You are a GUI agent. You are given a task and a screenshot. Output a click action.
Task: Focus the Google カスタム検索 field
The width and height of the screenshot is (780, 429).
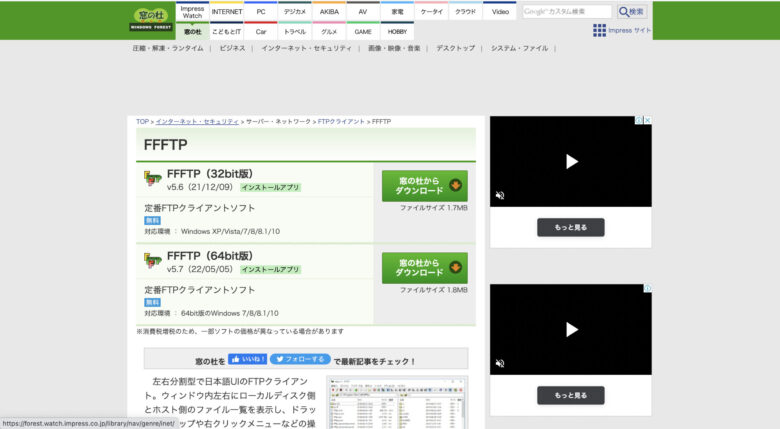[567, 11]
